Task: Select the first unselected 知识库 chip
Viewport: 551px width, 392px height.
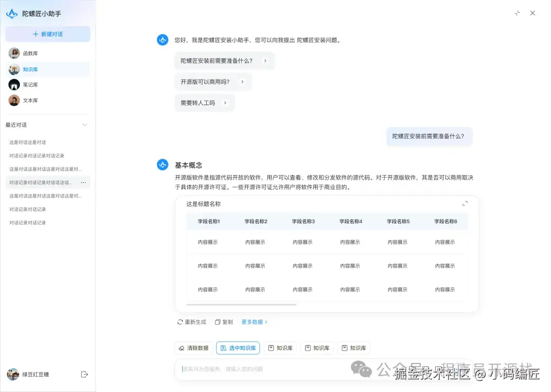Action: click(x=280, y=348)
